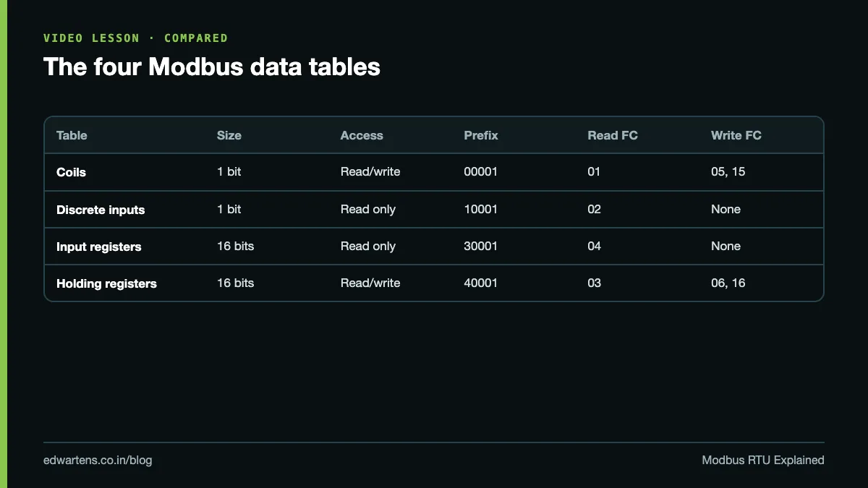Image resolution: width=868 pixels, height=488 pixels.
Task: Open the edwartens.co.in/blog link
Action: coord(98,460)
